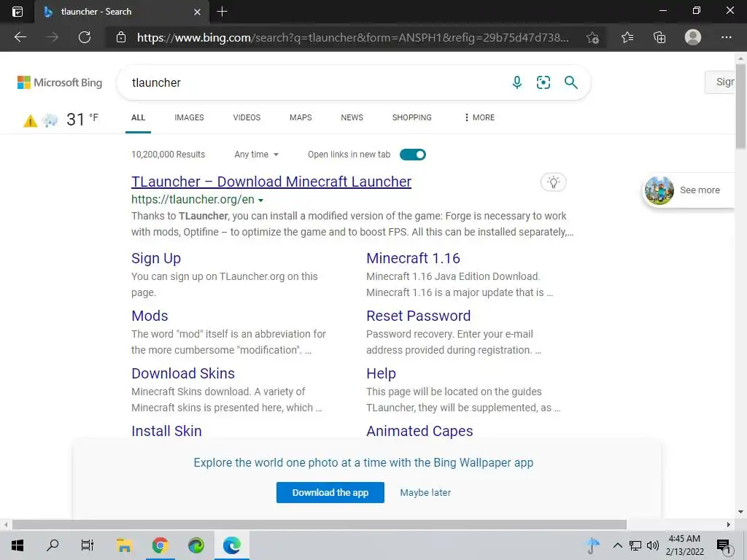Open Task View on taskbar
Viewport: 747px width, 560px height.
pos(88,545)
